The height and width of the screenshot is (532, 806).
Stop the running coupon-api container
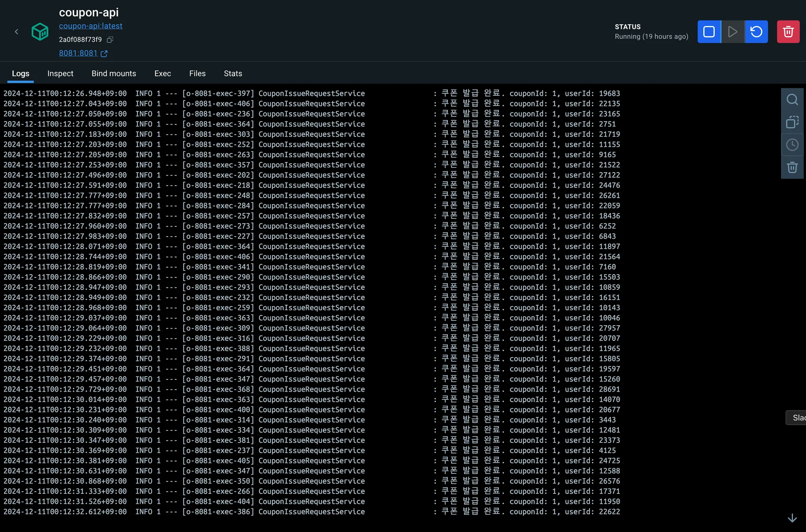point(709,32)
